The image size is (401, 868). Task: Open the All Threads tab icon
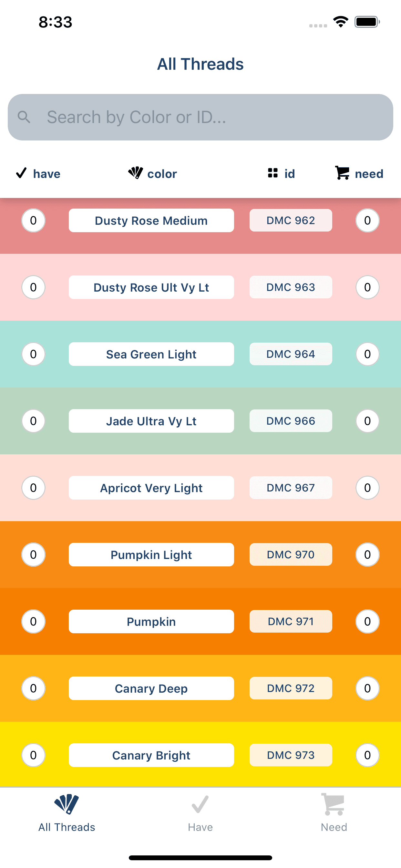point(67,804)
